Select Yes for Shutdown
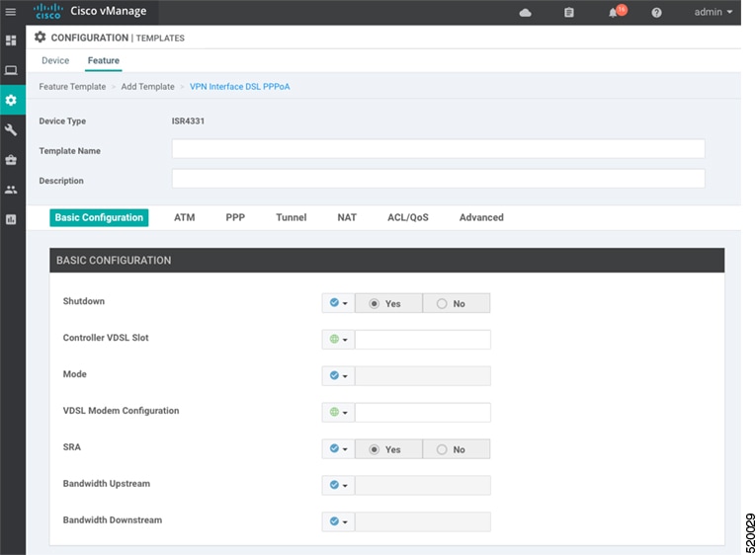 point(388,303)
